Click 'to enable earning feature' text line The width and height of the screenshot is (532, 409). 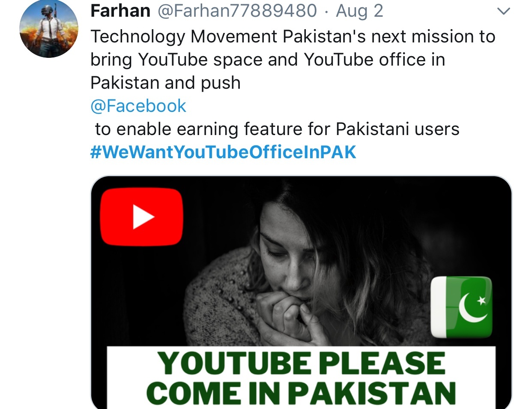tap(277, 129)
